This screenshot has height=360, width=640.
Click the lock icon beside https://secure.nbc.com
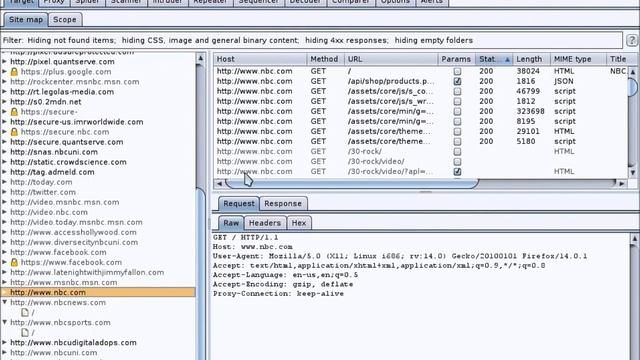(x=14, y=132)
